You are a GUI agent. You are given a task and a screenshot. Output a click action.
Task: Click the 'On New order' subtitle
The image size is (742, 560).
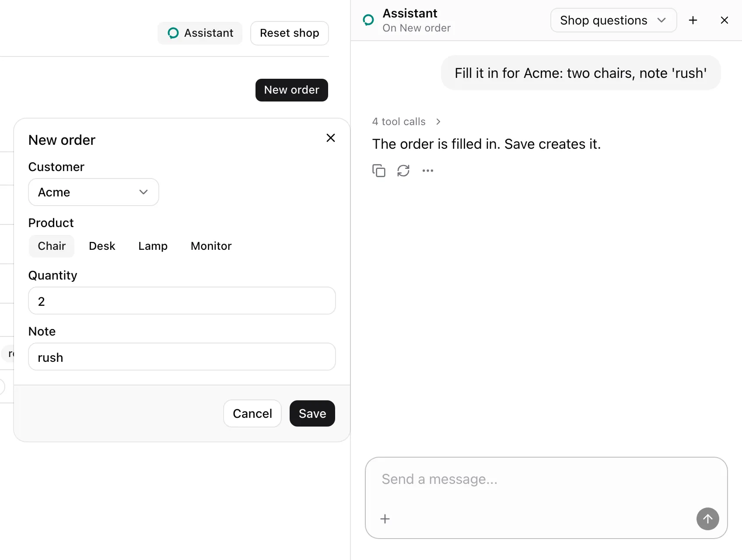pos(416,28)
